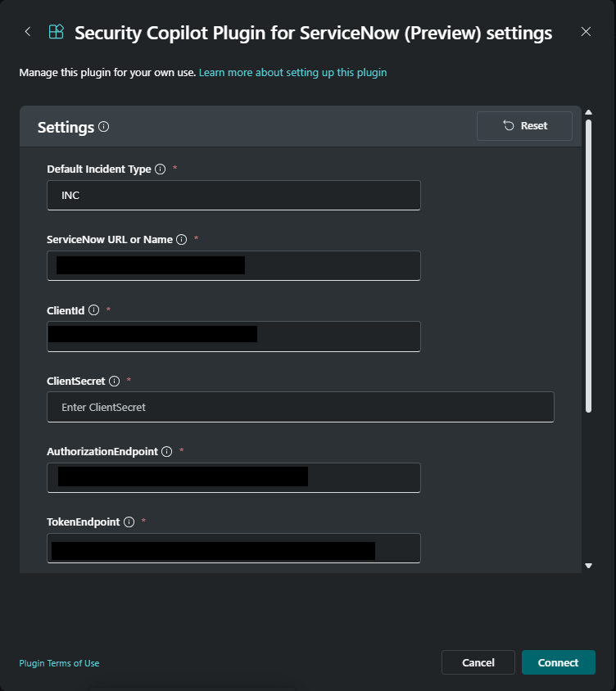This screenshot has width=616, height=691.
Task: Connect the ServiceNow plugin
Action: point(559,662)
